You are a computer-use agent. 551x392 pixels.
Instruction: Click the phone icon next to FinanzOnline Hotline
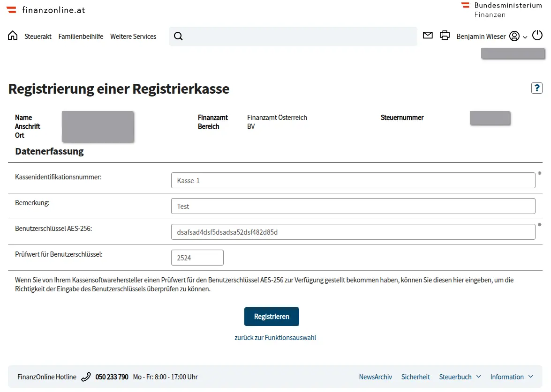(x=86, y=377)
